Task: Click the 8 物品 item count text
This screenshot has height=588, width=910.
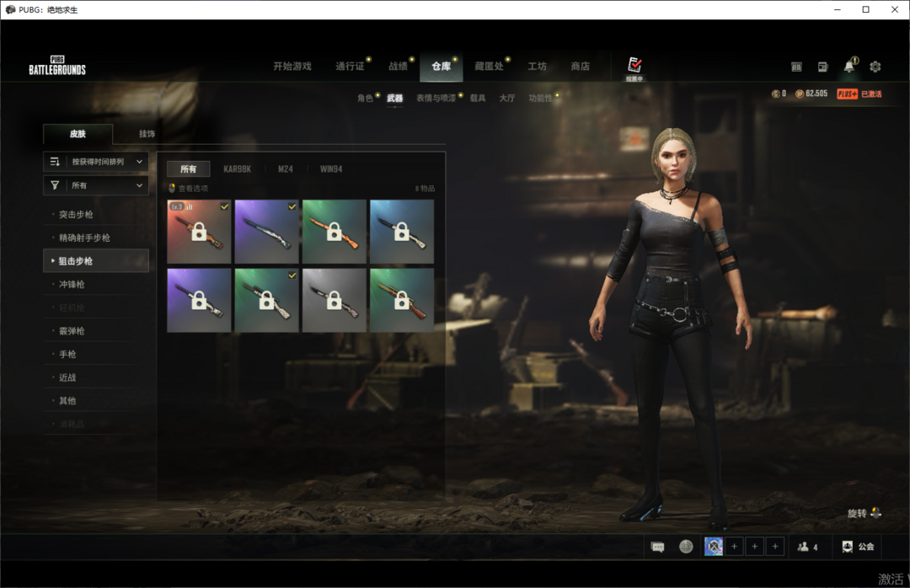Action: (424, 189)
